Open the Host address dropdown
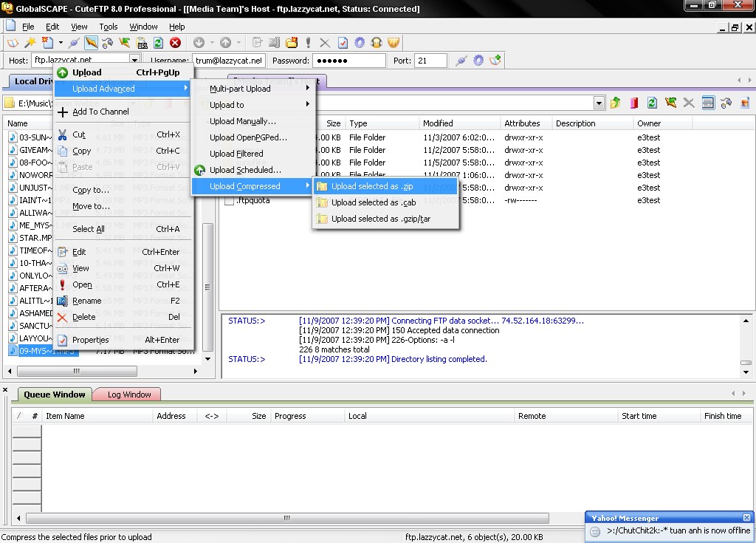 point(134,61)
